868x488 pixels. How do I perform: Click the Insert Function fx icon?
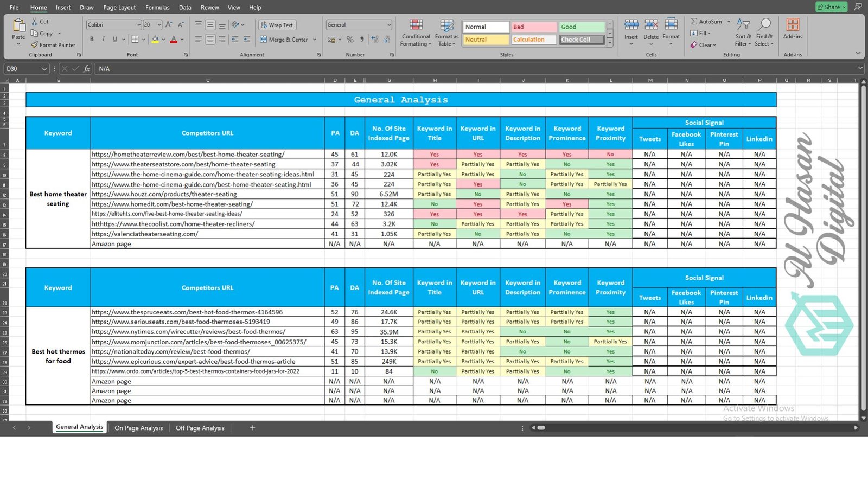coord(87,69)
